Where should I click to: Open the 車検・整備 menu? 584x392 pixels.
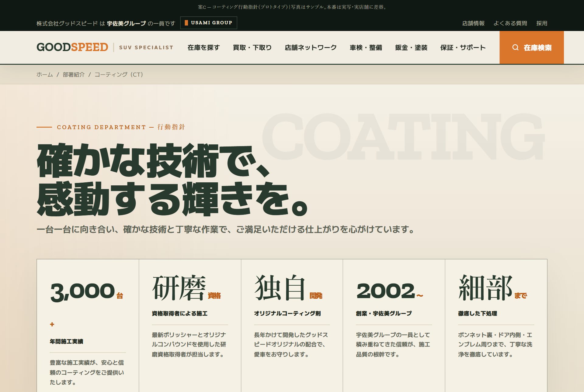366,47
